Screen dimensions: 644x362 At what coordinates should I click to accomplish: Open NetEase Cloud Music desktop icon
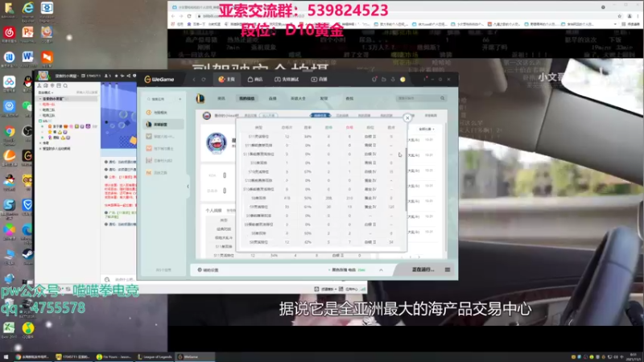(9, 35)
